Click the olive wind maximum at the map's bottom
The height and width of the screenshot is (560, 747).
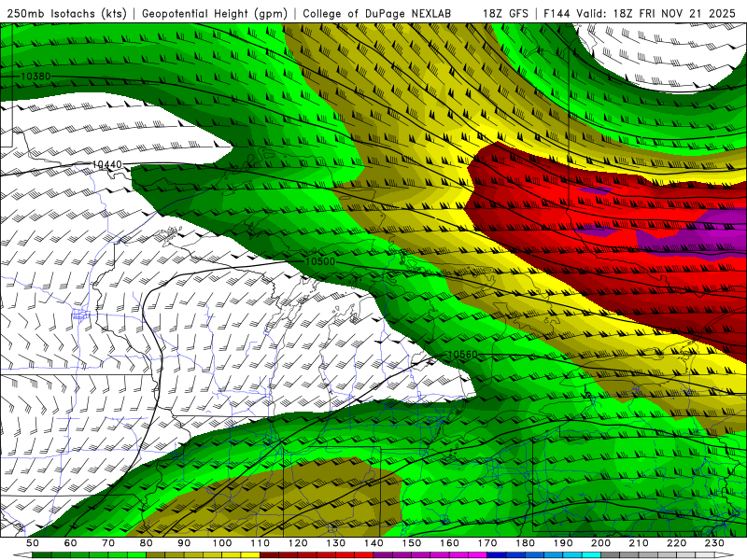pos(286,497)
